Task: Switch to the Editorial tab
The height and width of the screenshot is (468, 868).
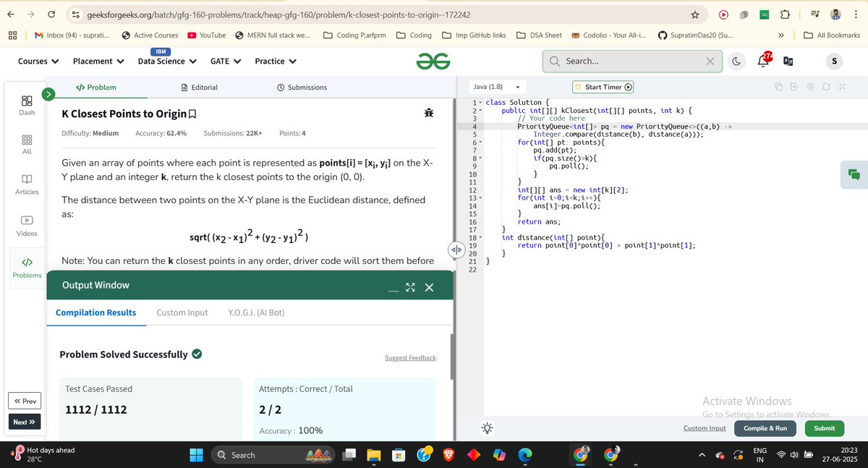Action: (x=199, y=88)
